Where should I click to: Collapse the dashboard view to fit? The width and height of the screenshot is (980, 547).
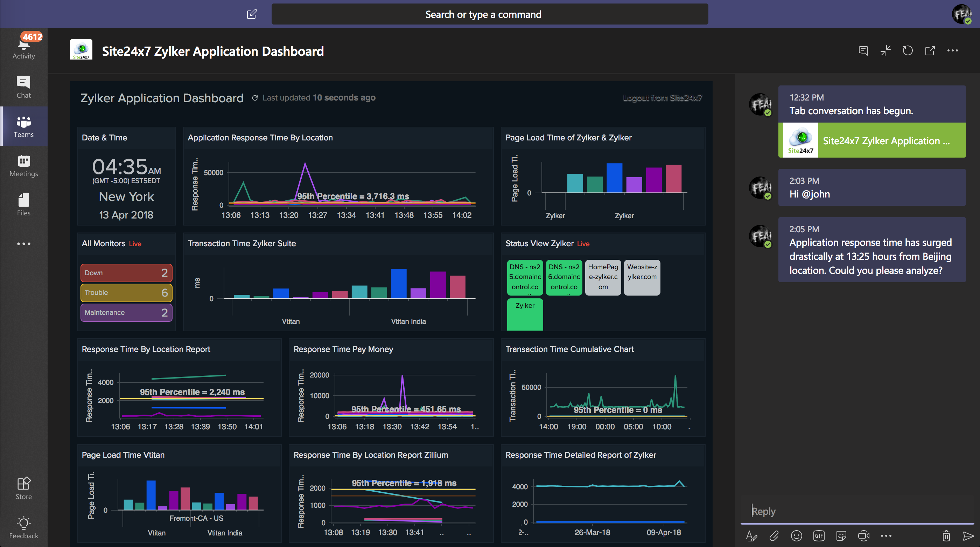[x=885, y=51]
